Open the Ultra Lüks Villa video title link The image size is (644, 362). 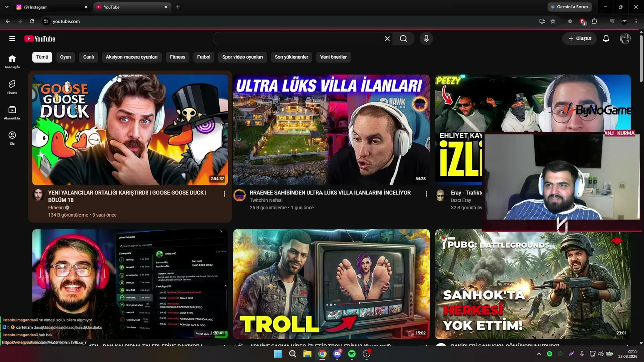(x=330, y=193)
